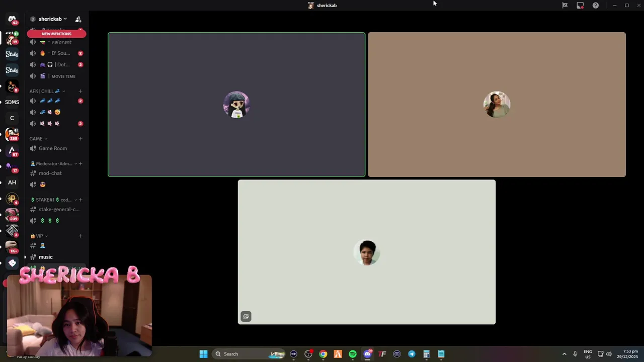This screenshot has height=362, width=644.
Task: Click the icon between inbox and help
Action: click(580, 6)
